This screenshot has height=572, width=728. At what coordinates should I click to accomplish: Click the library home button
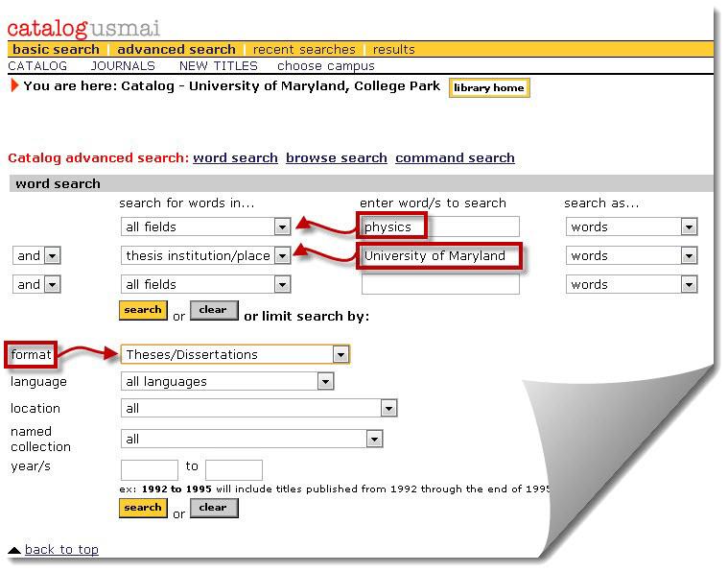click(x=489, y=88)
